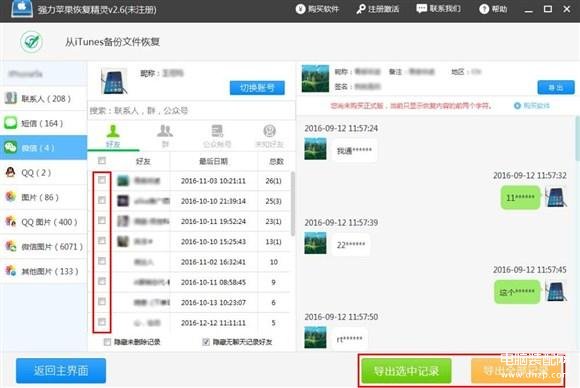Click friend avatar in the 2016-10-10 21:39:14 row
This screenshot has width=580, height=388.
pos(123,201)
